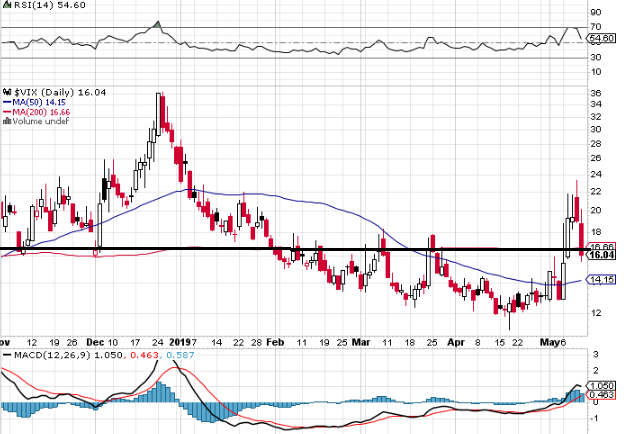This screenshot has height=434, width=624.
Task: Select the 1.050 MACD value tag
Action: (x=601, y=385)
